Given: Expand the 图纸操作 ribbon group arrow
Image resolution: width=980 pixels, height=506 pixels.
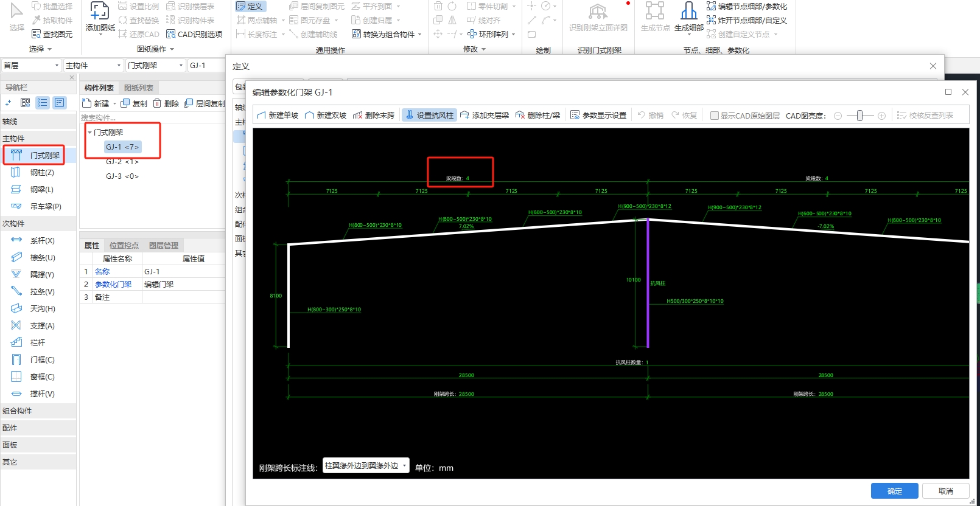Looking at the screenshot, I should point(172,49).
